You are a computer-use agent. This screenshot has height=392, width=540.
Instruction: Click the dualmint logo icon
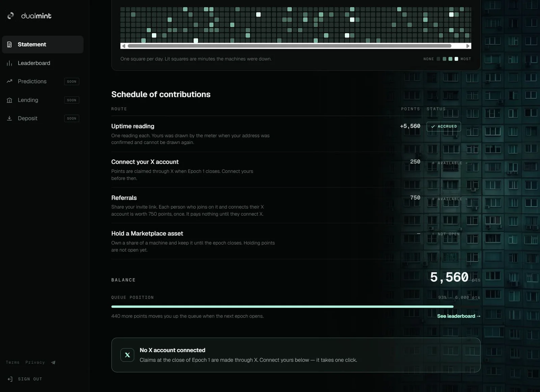(x=11, y=16)
